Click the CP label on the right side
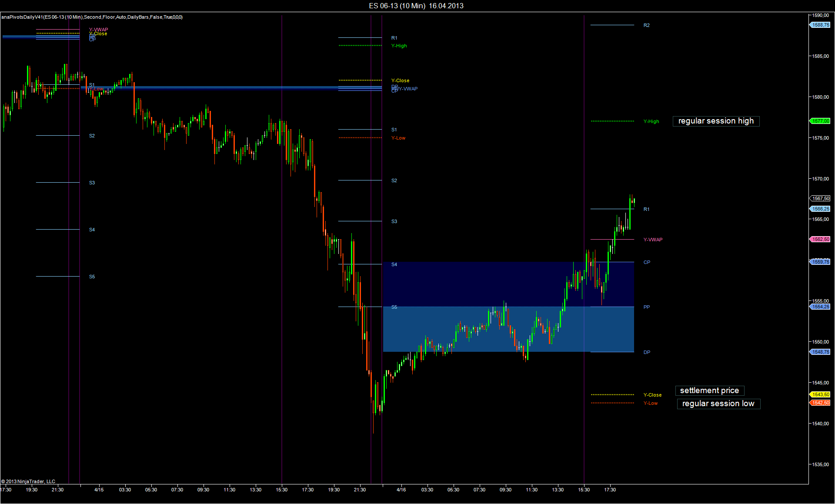 click(647, 263)
